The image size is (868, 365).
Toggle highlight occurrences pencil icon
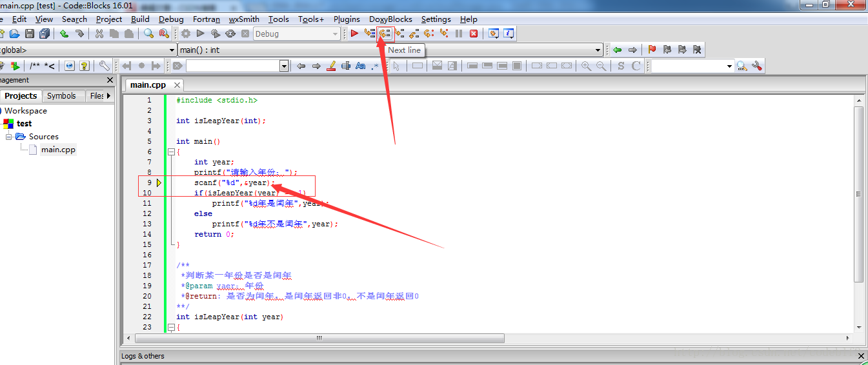point(331,66)
